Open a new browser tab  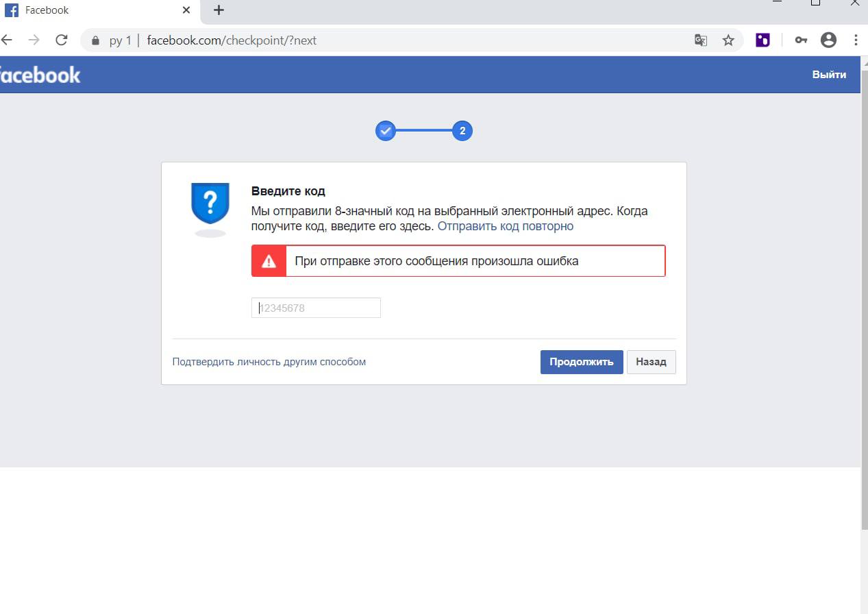219,10
